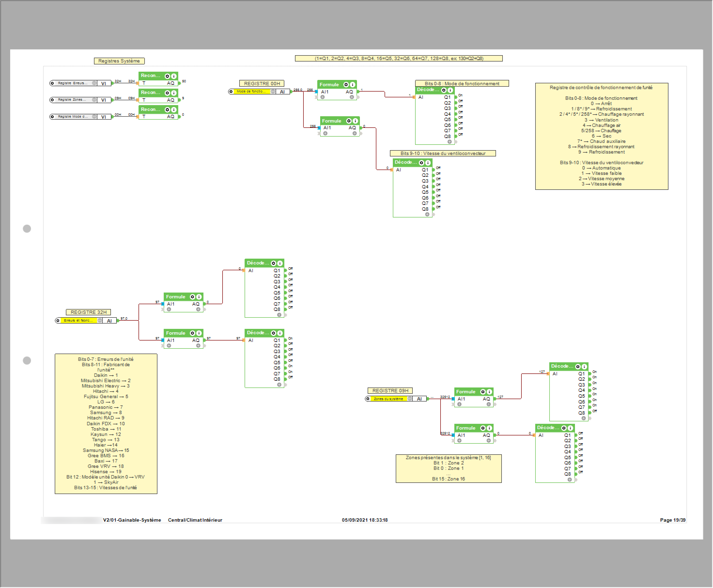Select the Zones présentes dans le système note
Screen dimensions: 713x588
(x=449, y=469)
